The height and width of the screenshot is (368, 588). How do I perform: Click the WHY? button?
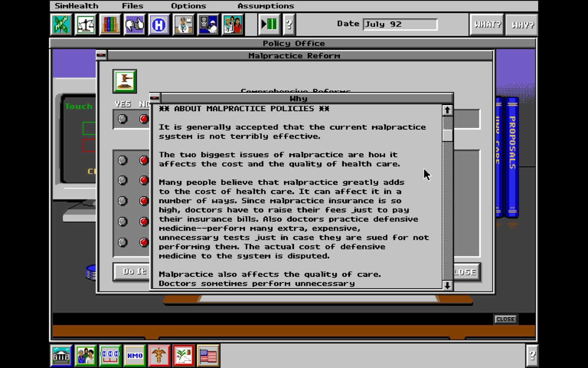click(522, 25)
